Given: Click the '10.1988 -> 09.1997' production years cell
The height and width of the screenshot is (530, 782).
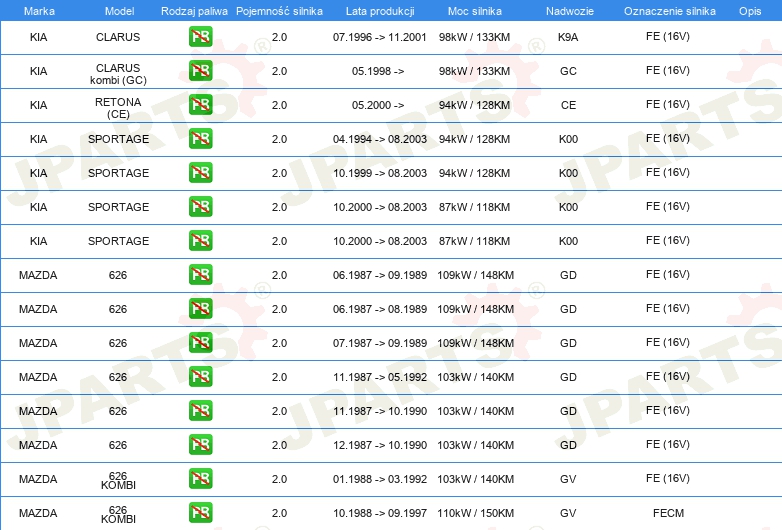Looking at the screenshot, I should (x=380, y=513).
